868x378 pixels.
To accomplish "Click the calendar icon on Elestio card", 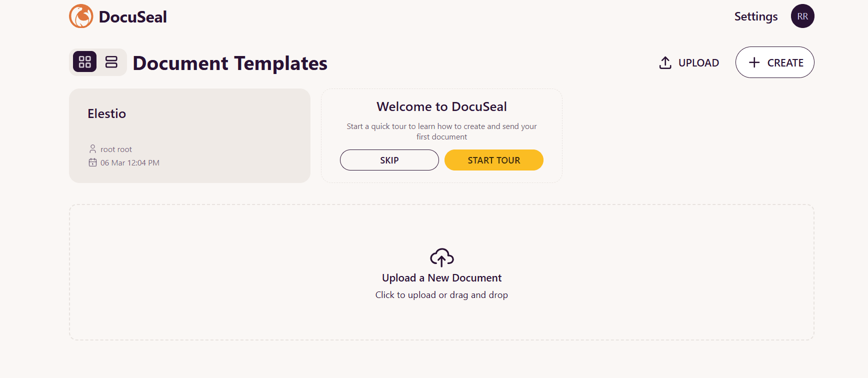I will 92,162.
